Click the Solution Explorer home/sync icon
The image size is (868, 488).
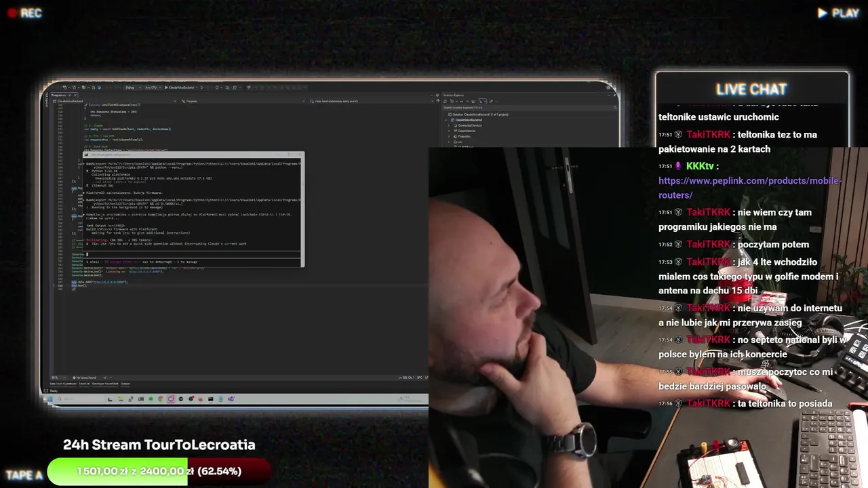point(445,102)
